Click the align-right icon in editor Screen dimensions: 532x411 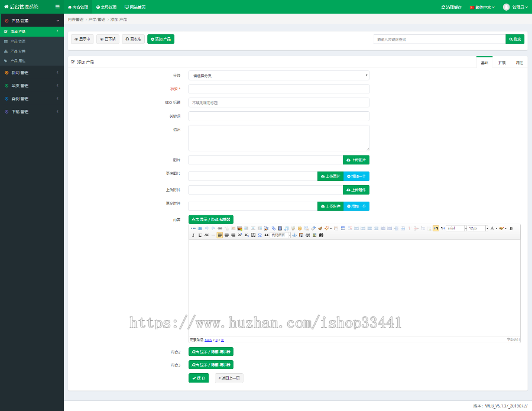point(233,235)
